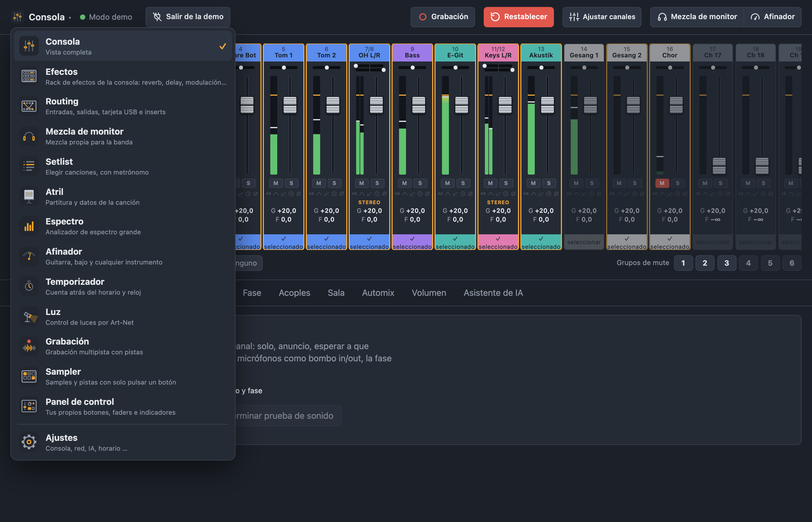Screen dimensions: 812x522
Task: Click the Tom 2 pan control
Action: pos(327,68)
